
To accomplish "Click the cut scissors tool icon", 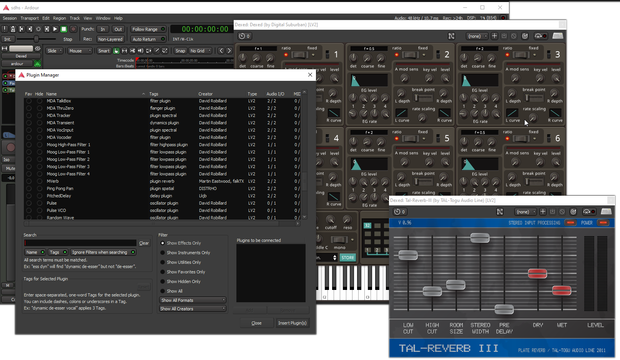I will (132, 51).
